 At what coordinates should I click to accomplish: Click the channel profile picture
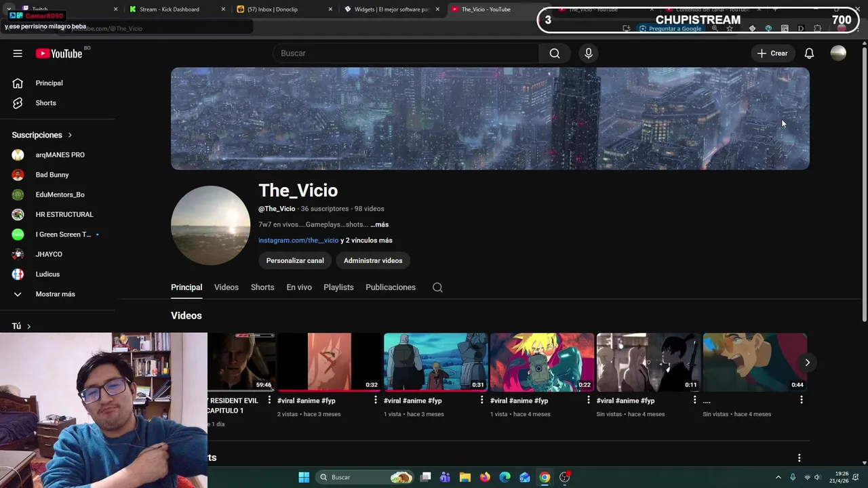[210, 226]
